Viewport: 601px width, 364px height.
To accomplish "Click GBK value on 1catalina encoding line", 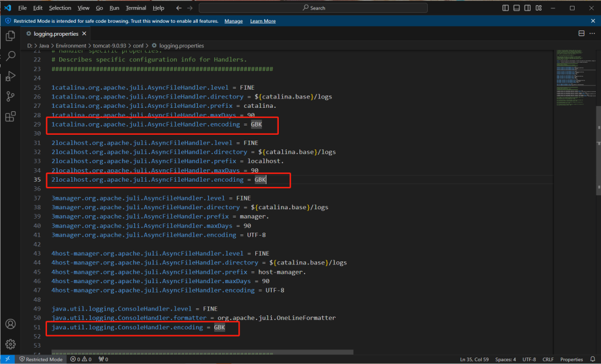I will [x=256, y=124].
